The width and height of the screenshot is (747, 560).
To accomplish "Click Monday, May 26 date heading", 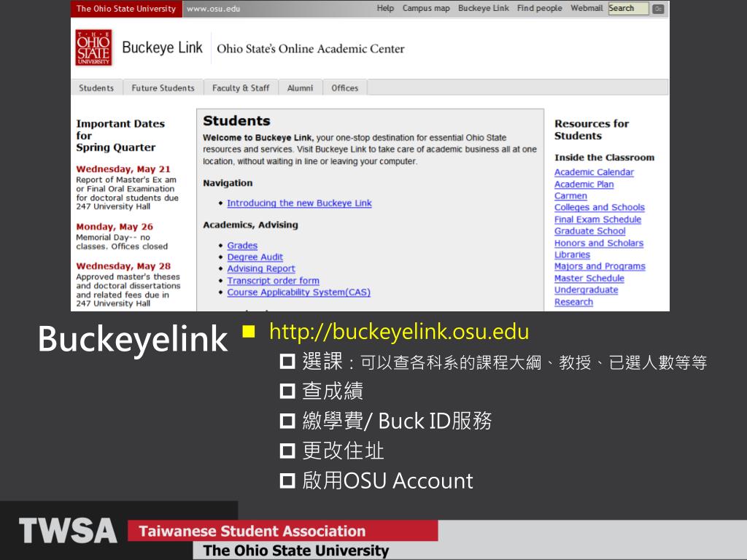I will (x=115, y=227).
